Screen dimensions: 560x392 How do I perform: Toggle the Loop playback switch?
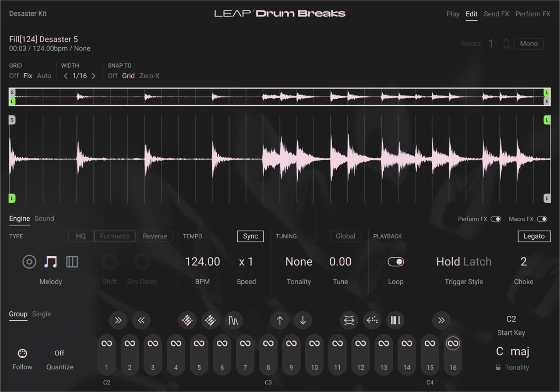tap(395, 262)
